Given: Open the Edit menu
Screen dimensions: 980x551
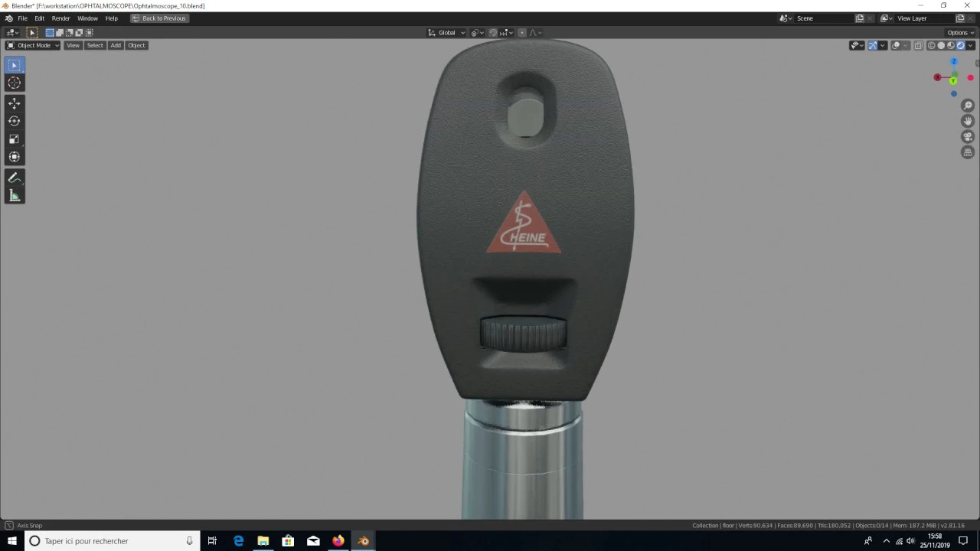Looking at the screenshot, I should [x=39, y=18].
